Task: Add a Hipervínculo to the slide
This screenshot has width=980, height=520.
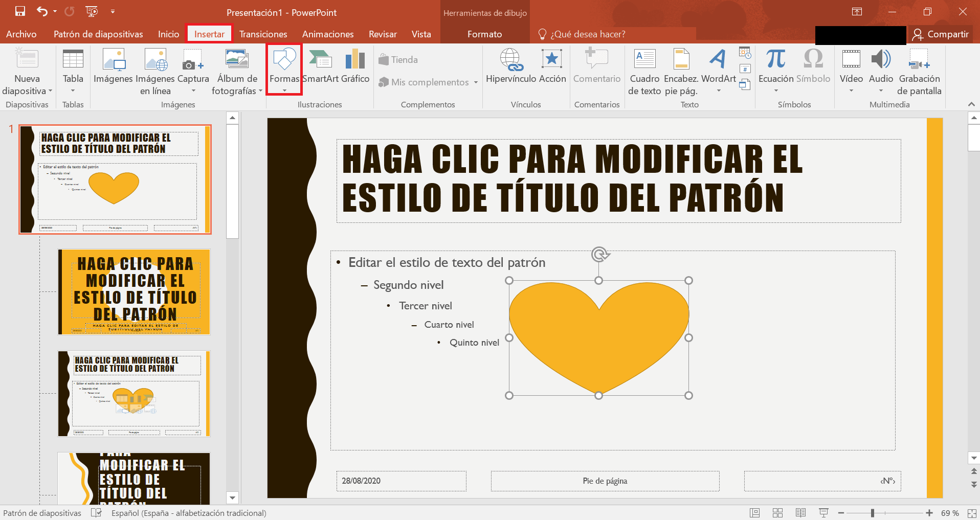Action: [509, 66]
